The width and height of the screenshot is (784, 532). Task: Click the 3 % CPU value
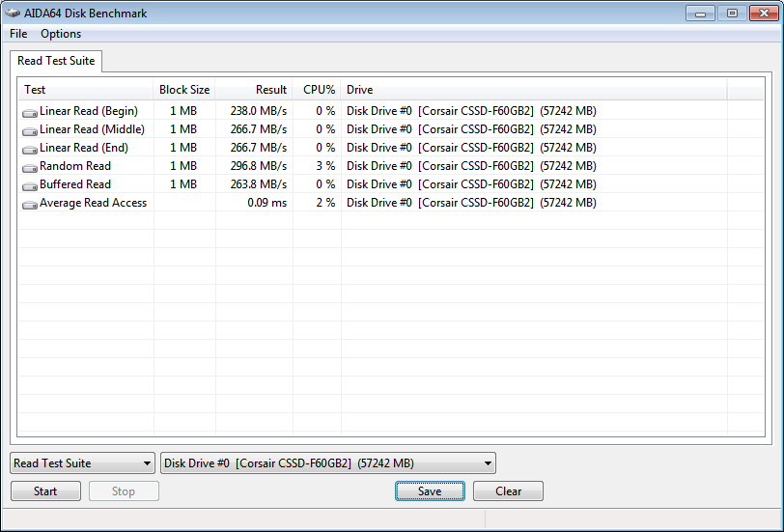pyautogui.click(x=325, y=166)
